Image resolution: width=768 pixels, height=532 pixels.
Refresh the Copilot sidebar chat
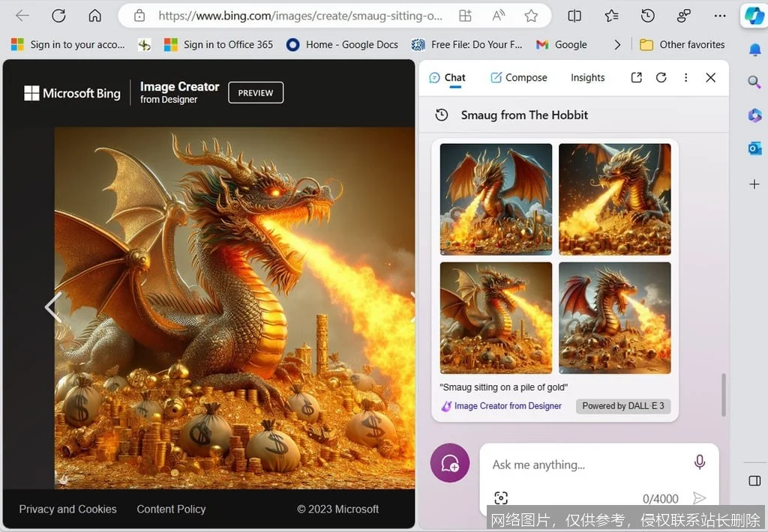tap(661, 78)
